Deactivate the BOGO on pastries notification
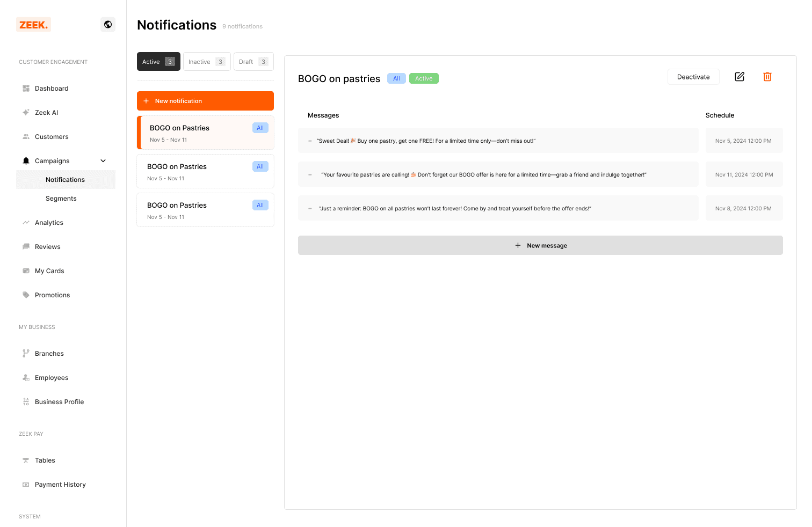812x527 pixels. coord(693,77)
